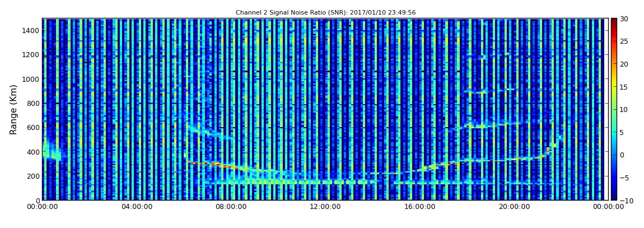644x228 pixels.
Task: Click the 1400 range tick label
Action: click(31, 30)
